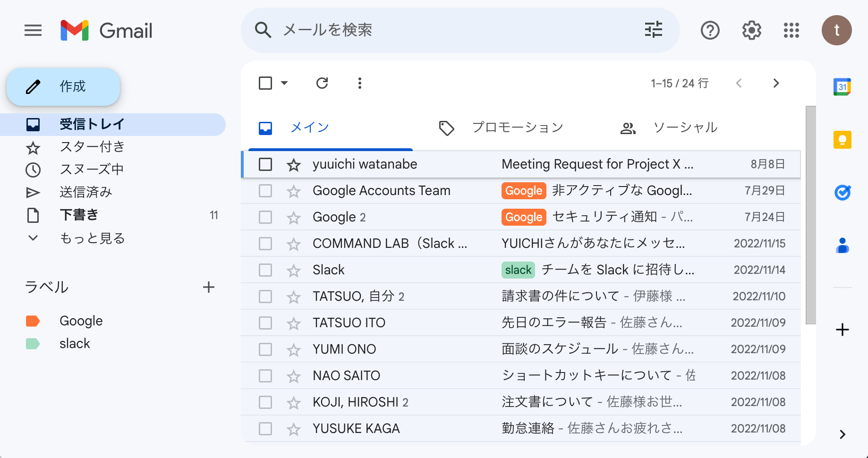
Task: Check the COMMAND LAB email row
Action: click(x=265, y=244)
